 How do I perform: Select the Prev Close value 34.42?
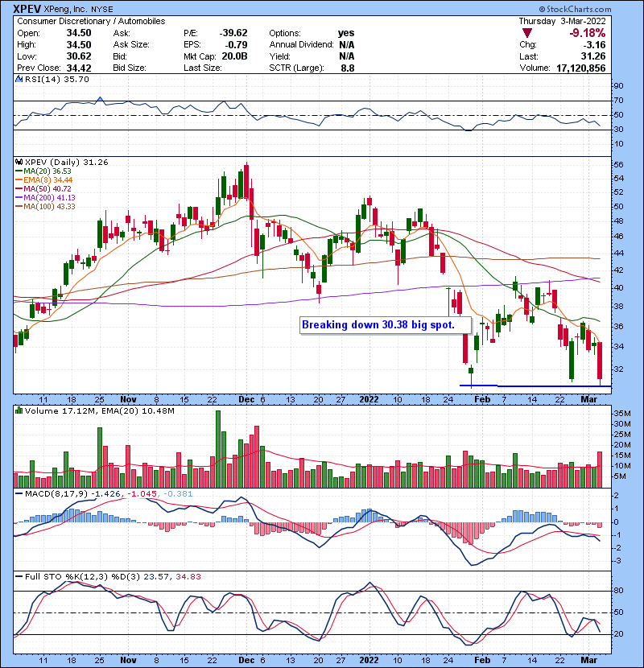coord(79,68)
